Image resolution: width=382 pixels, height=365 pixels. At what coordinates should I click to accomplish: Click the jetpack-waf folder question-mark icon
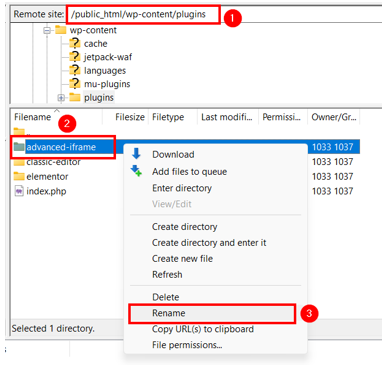click(75, 57)
